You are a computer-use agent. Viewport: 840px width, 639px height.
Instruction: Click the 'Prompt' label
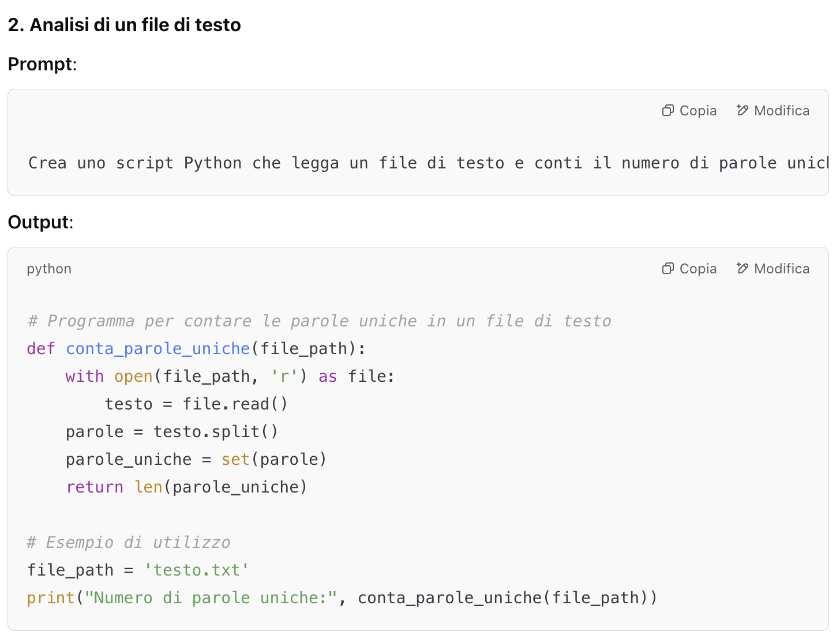[41, 64]
